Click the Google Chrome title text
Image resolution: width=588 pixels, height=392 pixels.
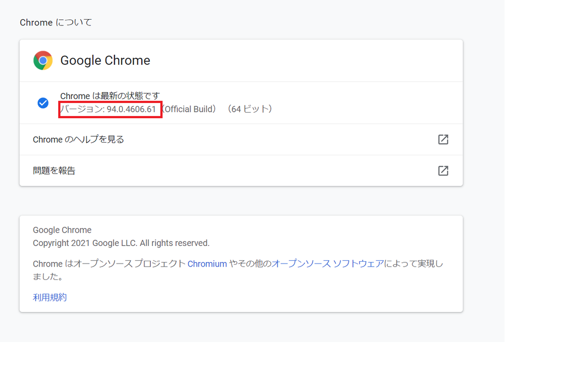click(x=105, y=60)
